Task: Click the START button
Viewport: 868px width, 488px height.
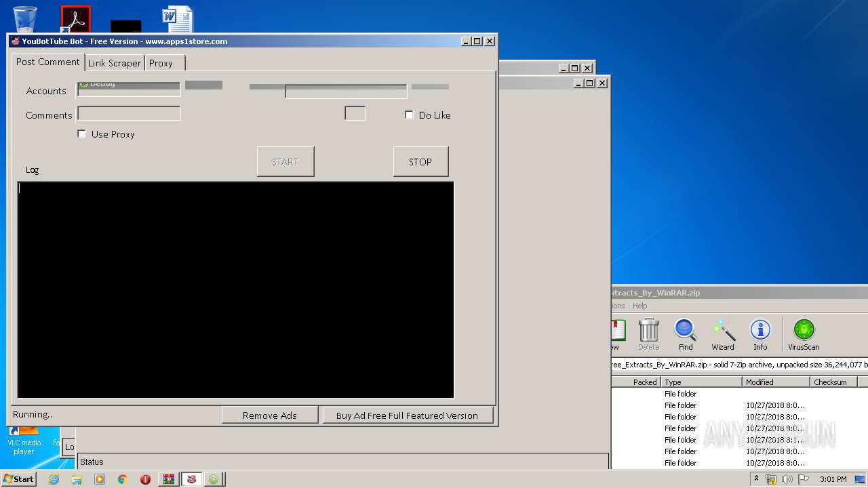Action: coord(285,162)
